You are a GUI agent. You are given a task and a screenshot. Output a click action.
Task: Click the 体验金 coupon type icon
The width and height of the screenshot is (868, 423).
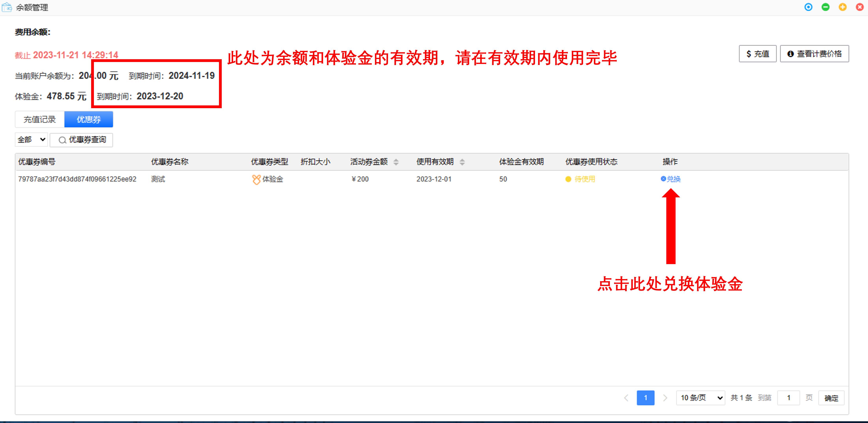pyautogui.click(x=256, y=179)
